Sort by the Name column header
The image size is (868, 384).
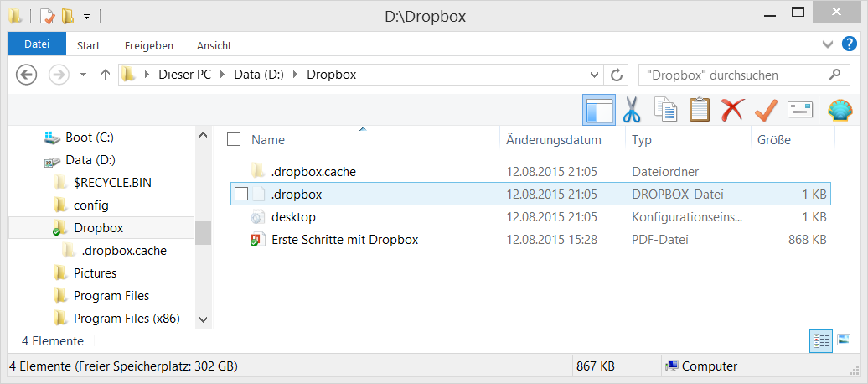click(268, 140)
